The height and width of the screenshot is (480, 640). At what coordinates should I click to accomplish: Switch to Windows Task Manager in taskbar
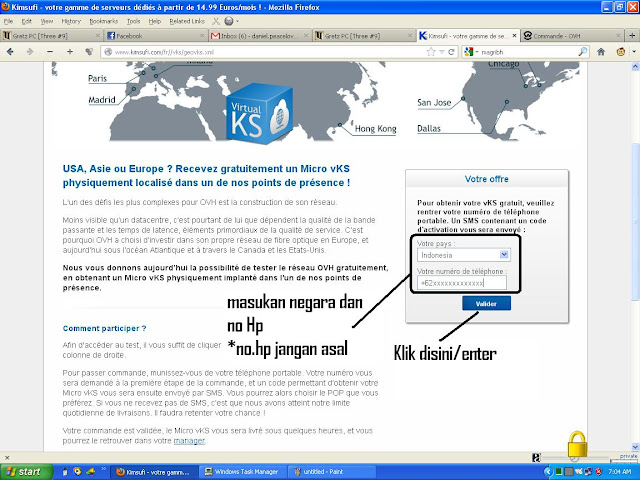coord(242,472)
